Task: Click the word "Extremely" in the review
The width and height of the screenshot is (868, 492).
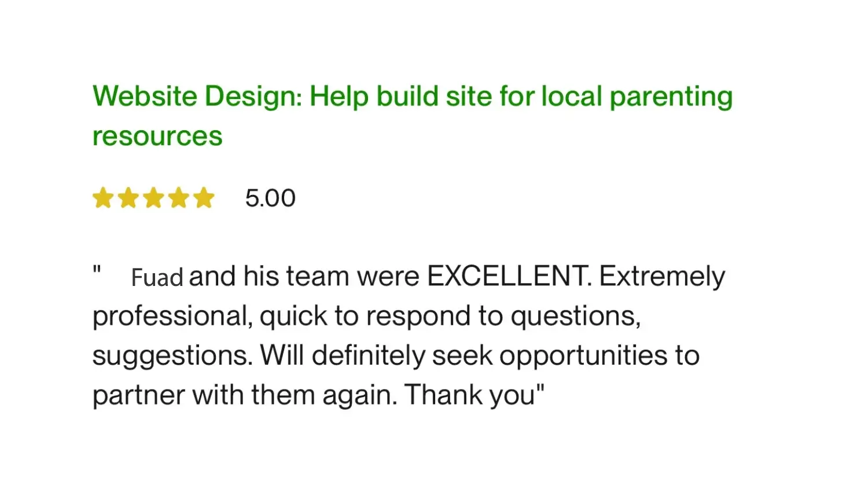Action: 661,276
